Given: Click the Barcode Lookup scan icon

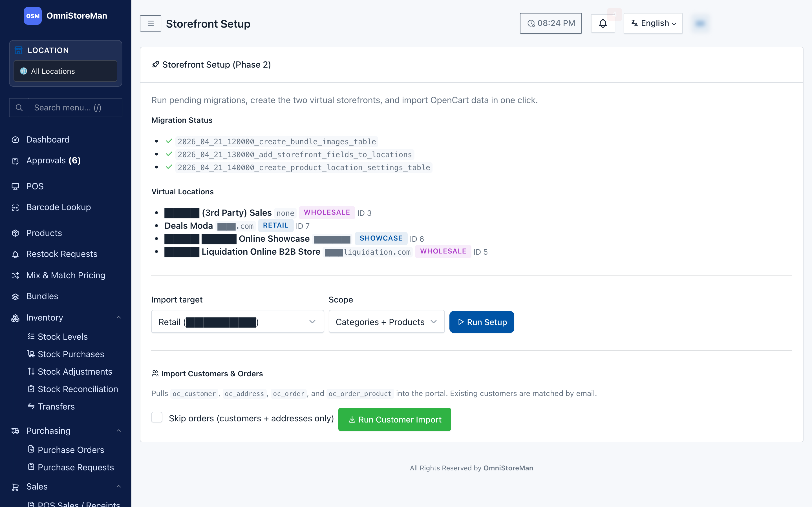Looking at the screenshot, I should click(16, 208).
